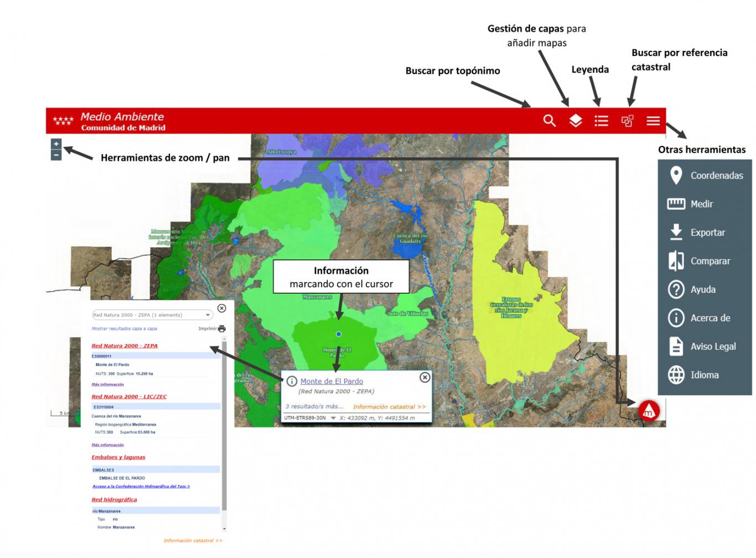This screenshot has width=756, height=558.
Task: Click the Coordenadas pin icon
Action: pyautogui.click(x=676, y=175)
